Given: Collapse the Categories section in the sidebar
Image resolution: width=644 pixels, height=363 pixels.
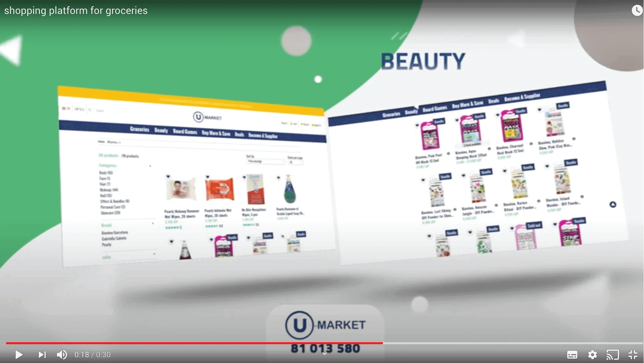Looking at the screenshot, I should (x=150, y=166).
